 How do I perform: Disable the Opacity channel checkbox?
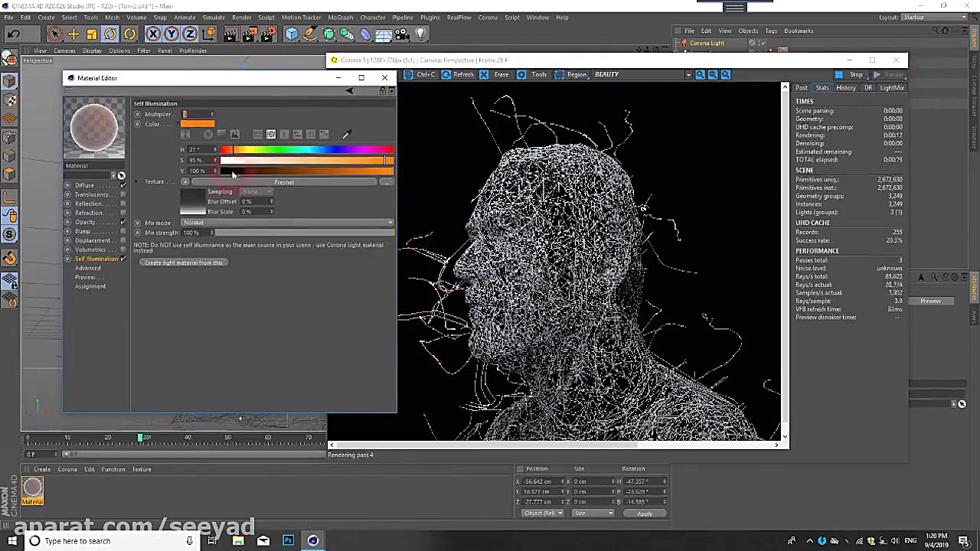(123, 222)
